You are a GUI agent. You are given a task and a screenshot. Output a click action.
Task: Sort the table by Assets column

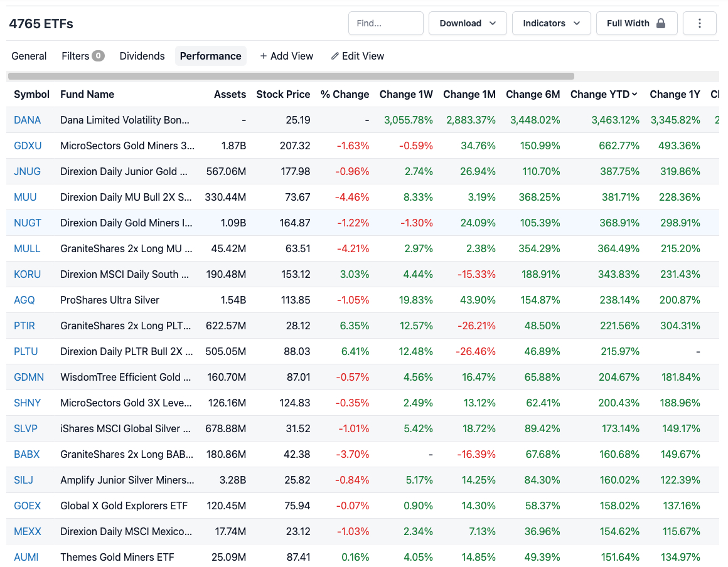pos(230,94)
